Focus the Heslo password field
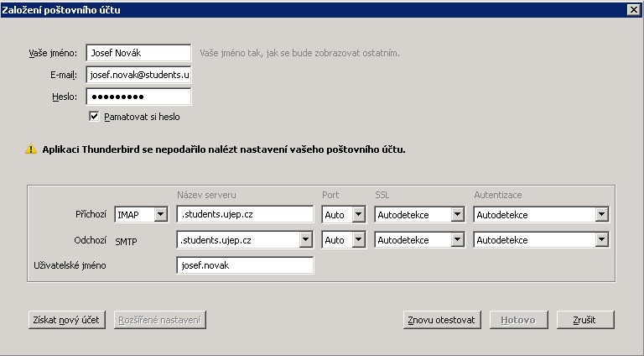 138,97
